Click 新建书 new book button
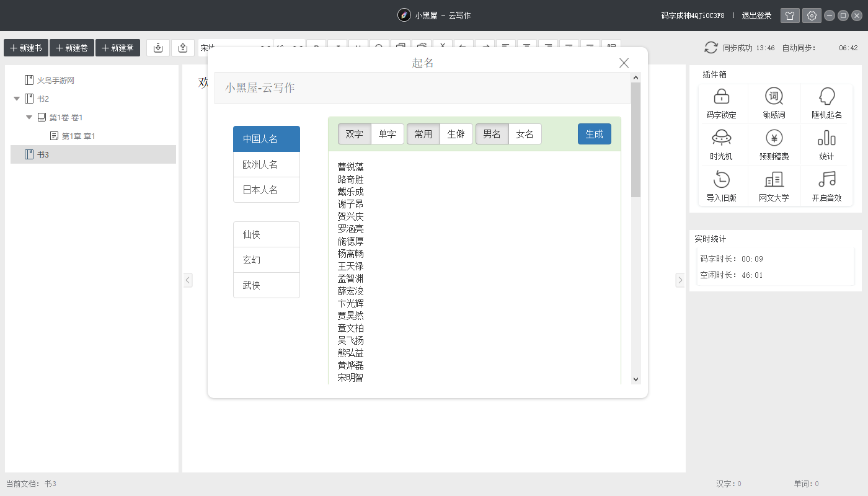 26,48
